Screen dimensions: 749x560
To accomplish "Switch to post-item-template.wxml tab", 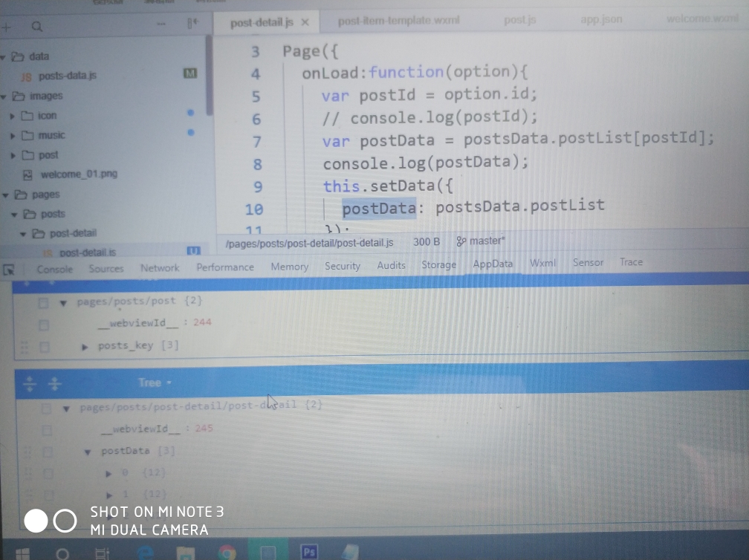I will pyautogui.click(x=399, y=21).
